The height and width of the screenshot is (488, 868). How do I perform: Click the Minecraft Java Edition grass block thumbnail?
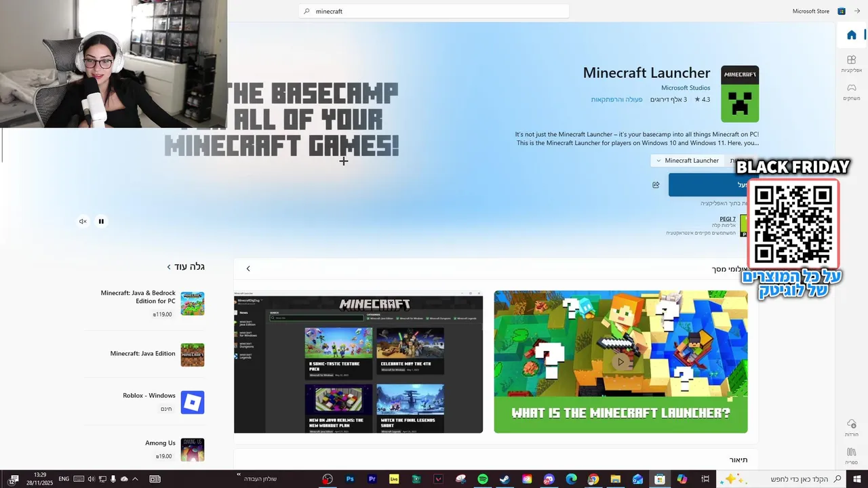[193, 355]
